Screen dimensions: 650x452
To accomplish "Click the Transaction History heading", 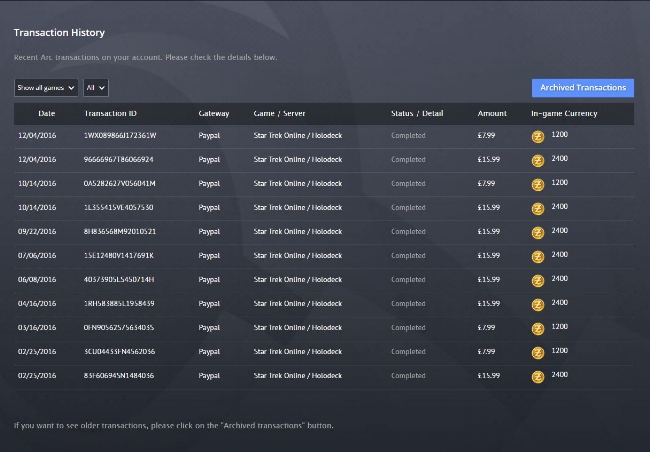I will click(59, 33).
